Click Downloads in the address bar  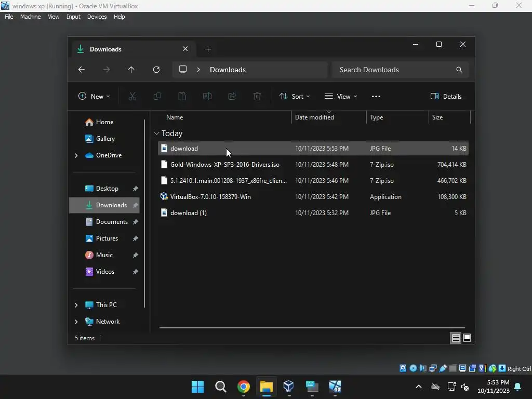pyautogui.click(x=228, y=70)
